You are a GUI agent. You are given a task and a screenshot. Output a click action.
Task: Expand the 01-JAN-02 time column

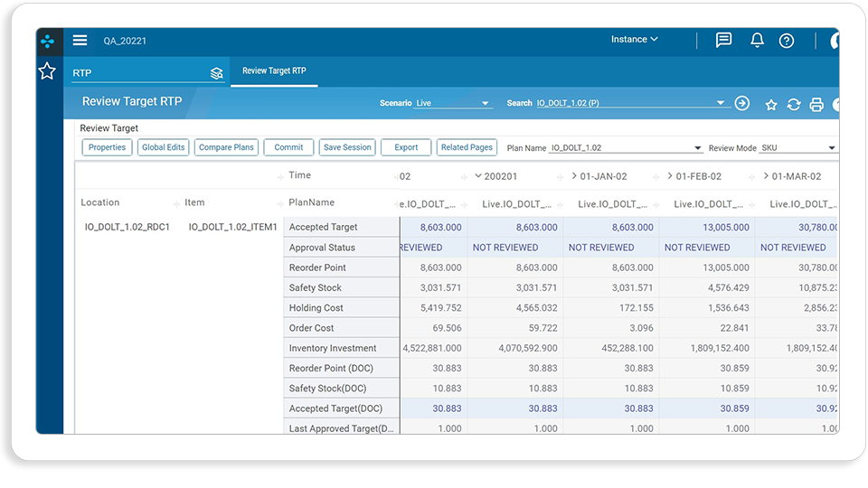pyautogui.click(x=574, y=176)
